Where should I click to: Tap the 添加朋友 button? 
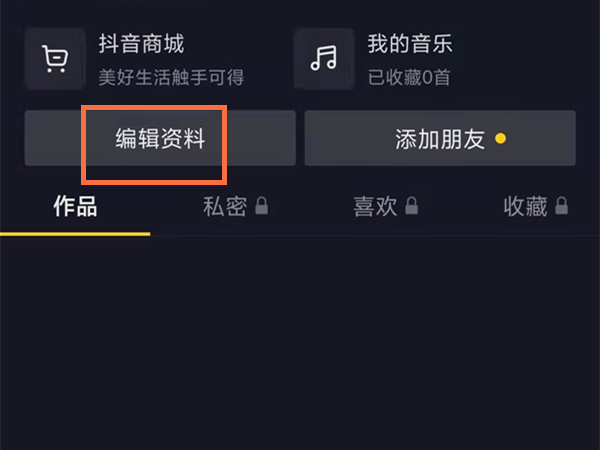[440, 138]
